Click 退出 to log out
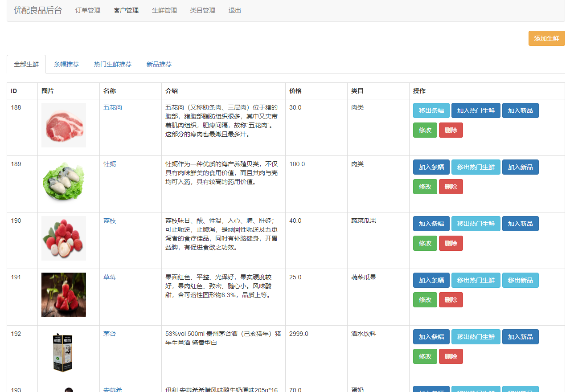The image size is (570, 392). [x=234, y=10]
